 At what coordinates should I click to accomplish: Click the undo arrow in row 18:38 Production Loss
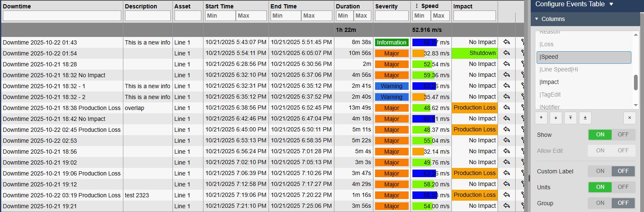click(x=506, y=107)
